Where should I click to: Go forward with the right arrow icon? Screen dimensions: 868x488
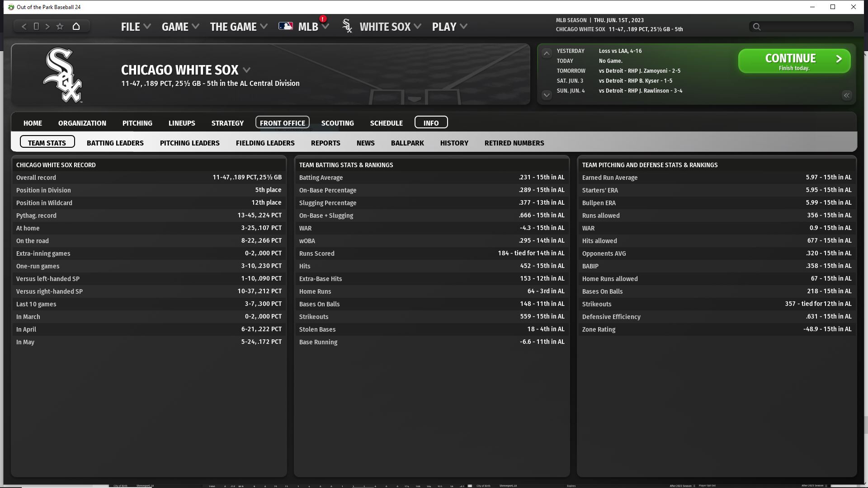pyautogui.click(x=47, y=27)
